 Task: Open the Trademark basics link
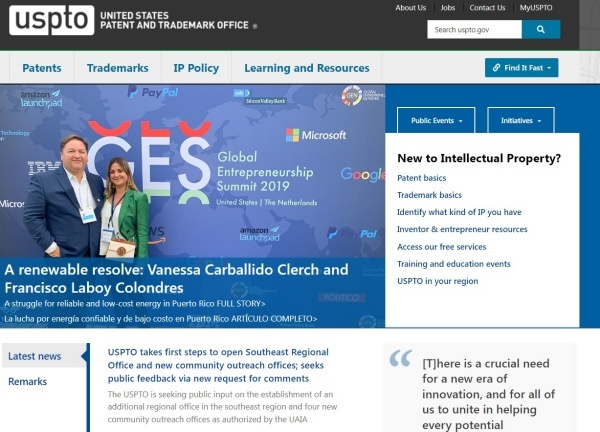click(x=429, y=195)
